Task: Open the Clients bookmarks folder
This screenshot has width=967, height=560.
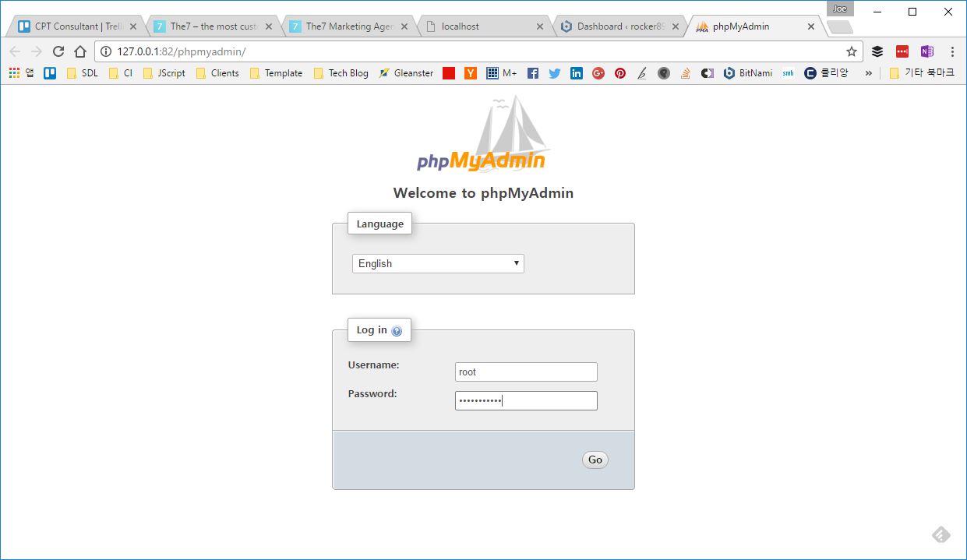Action: [x=217, y=73]
